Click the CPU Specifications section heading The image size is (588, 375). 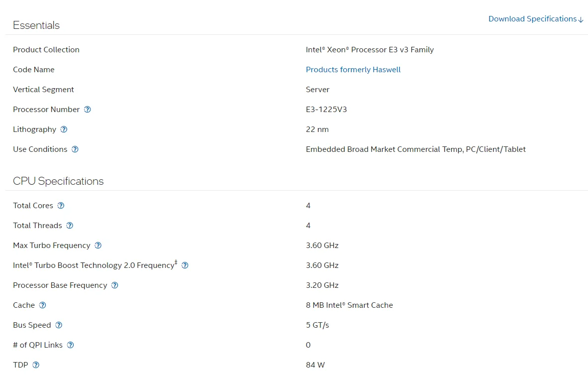point(58,181)
